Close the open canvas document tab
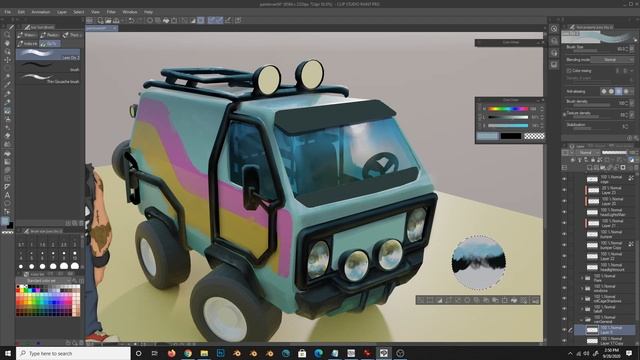640x360 pixels. coord(114,28)
